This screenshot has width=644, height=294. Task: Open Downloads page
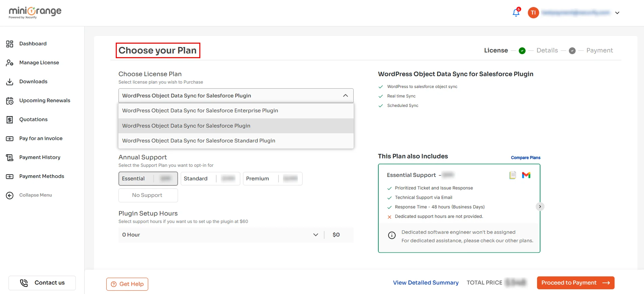33,82
